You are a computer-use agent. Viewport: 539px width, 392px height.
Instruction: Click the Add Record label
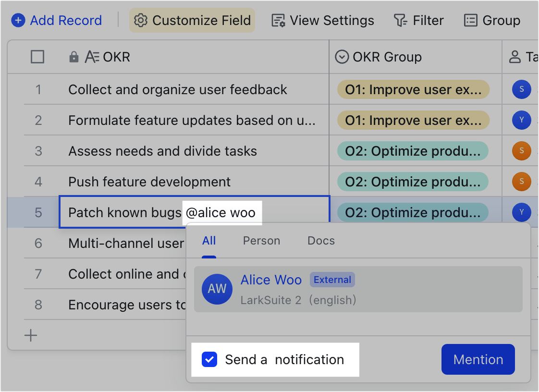[66, 20]
